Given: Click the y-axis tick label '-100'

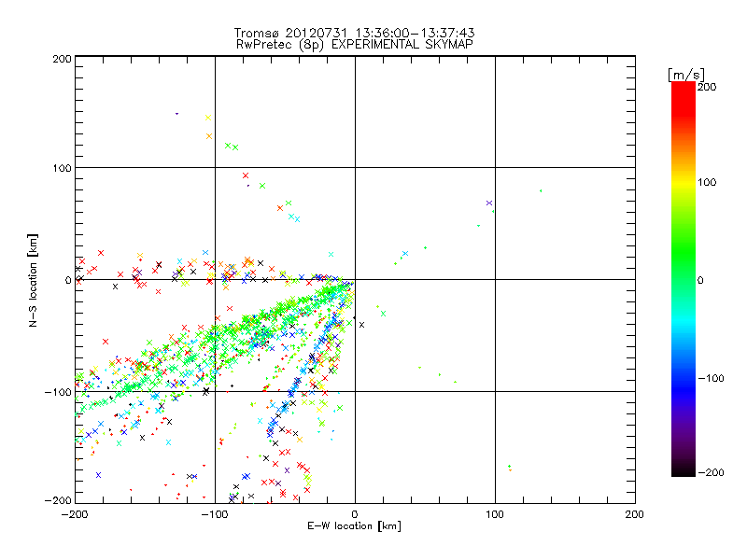Looking at the screenshot, I should [x=58, y=392].
